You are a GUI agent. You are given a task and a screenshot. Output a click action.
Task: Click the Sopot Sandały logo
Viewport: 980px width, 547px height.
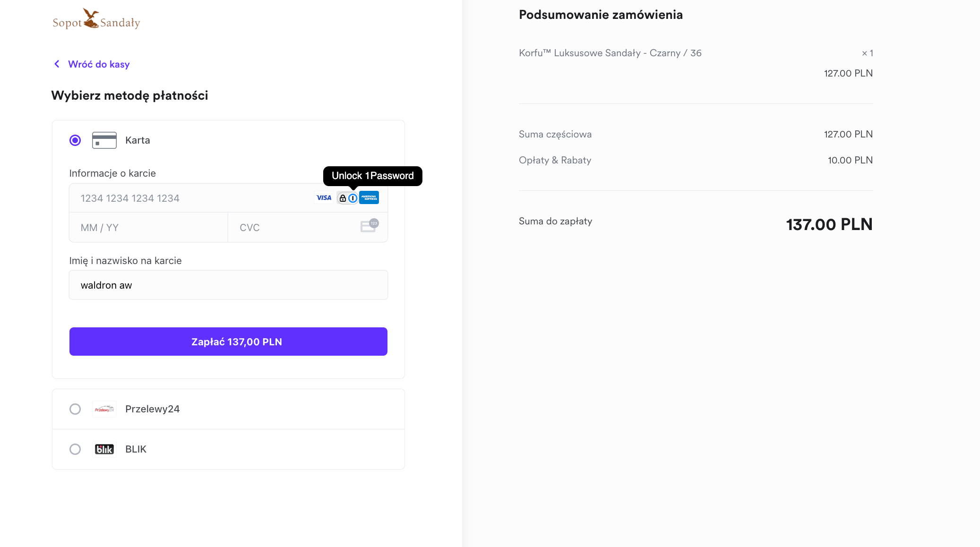click(x=96, y=20)
